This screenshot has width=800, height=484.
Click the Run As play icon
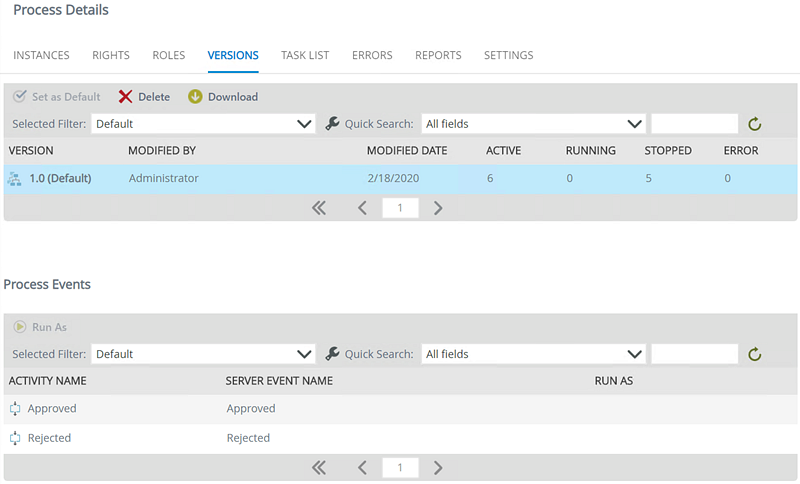pos(20,327)
